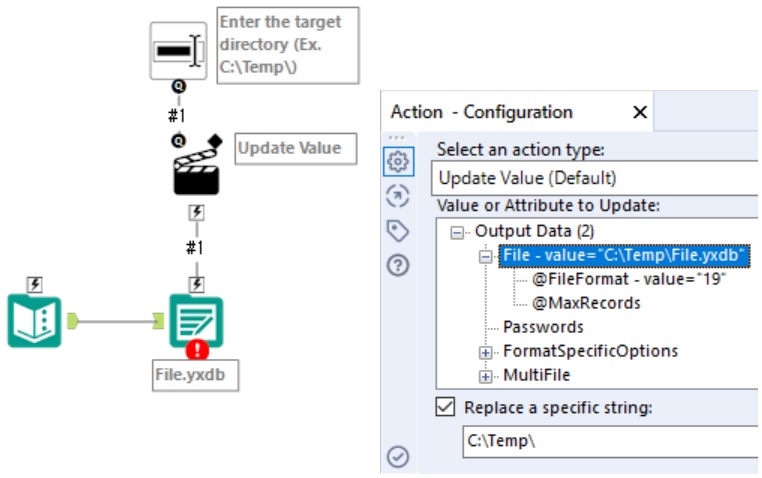762x478 pixels.
Task: Expand the MultiFile tree node
Action: coord(485,376)
